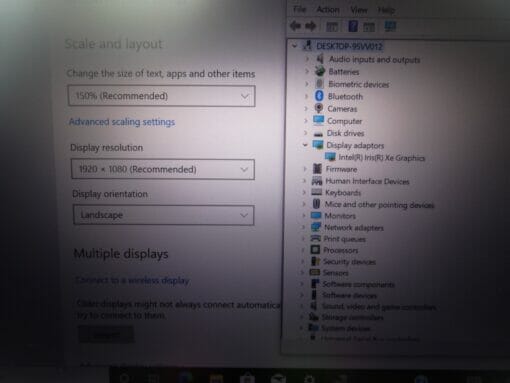
Task: Open the Mail app from the taskbar
Action: coord(279,379)
